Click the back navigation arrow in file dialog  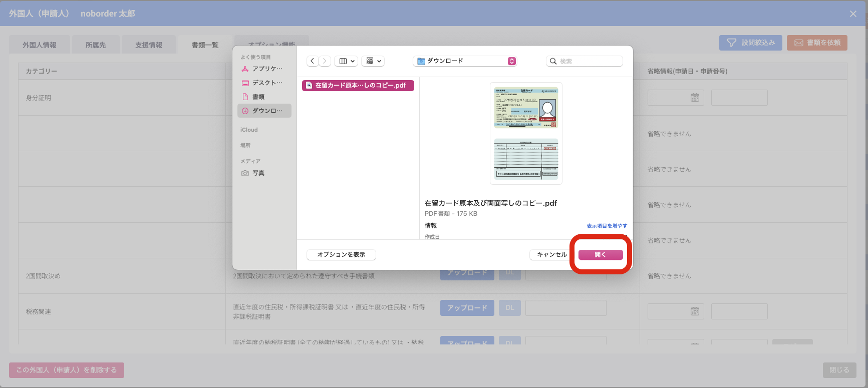click(313, 61)
